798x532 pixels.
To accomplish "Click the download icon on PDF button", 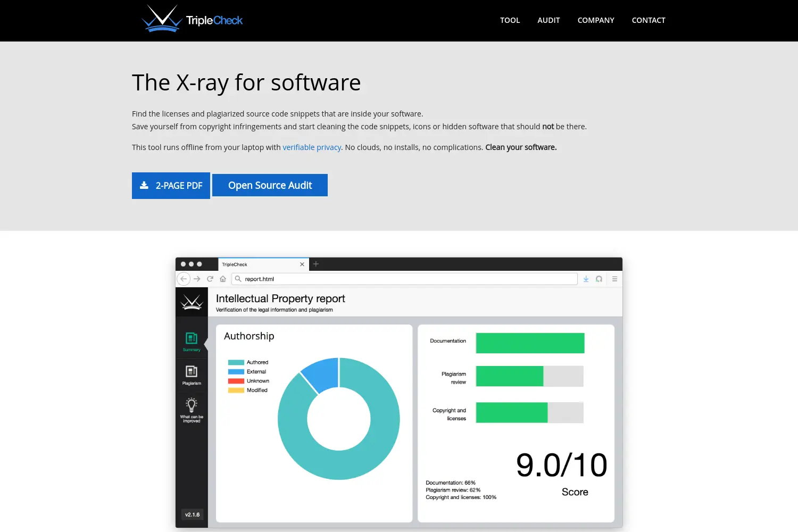I will pos(144,185).
